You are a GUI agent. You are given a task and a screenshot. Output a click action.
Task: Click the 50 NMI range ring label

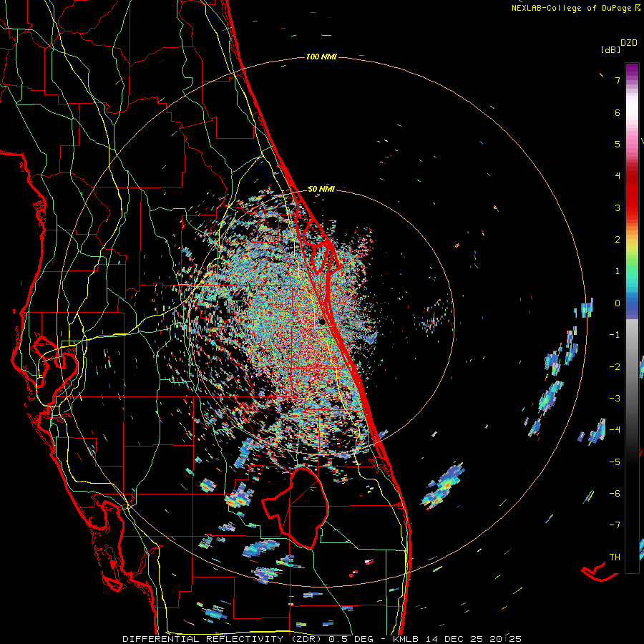(321, 189)
